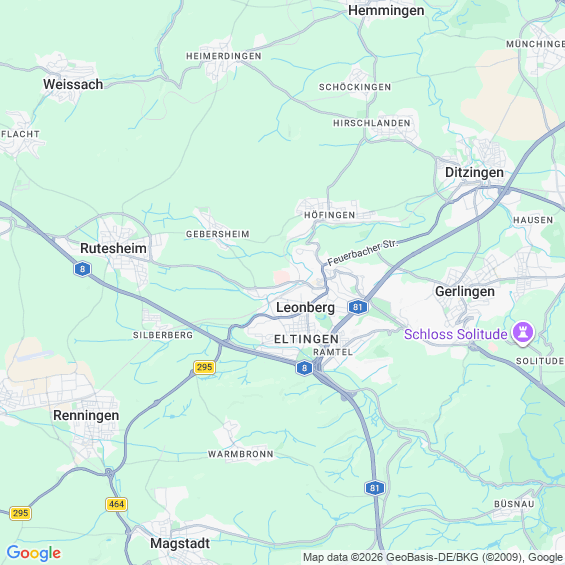This screenshot has width=565, height=565.
Task: Click the Warmbronn district label
Action: [x=241, y=454]
